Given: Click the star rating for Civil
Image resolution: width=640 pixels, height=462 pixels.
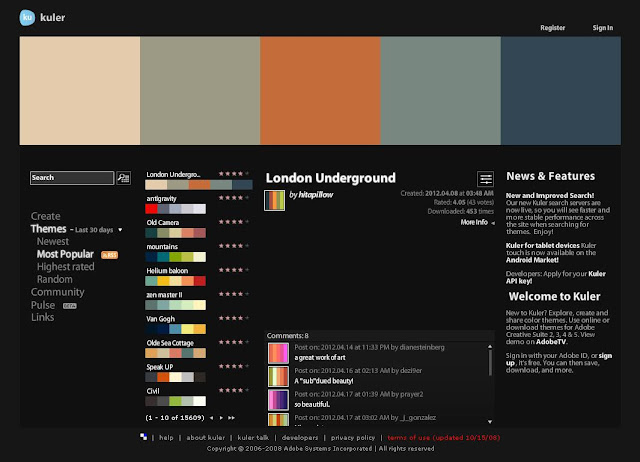Looking at the screenshot, I should (234, 391).
